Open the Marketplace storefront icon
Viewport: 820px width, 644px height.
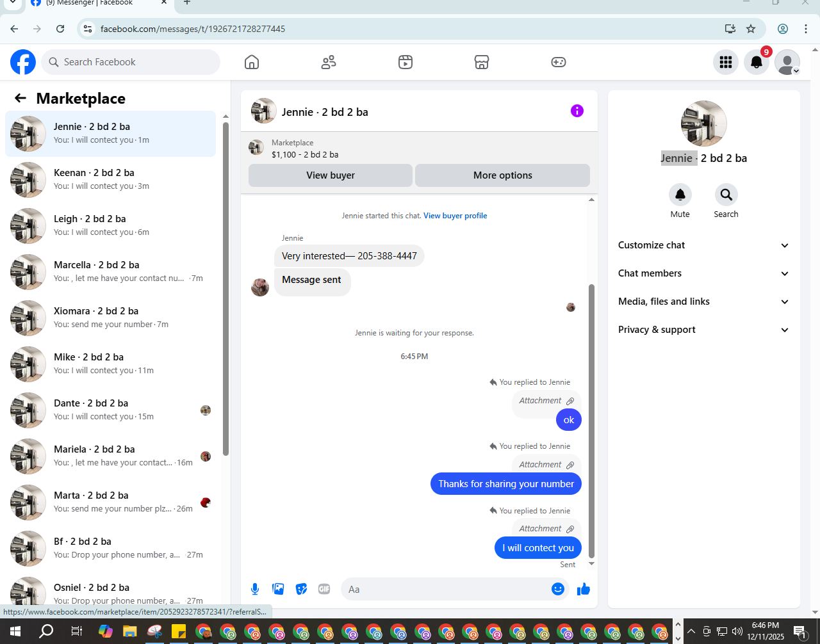coord(482,62)
